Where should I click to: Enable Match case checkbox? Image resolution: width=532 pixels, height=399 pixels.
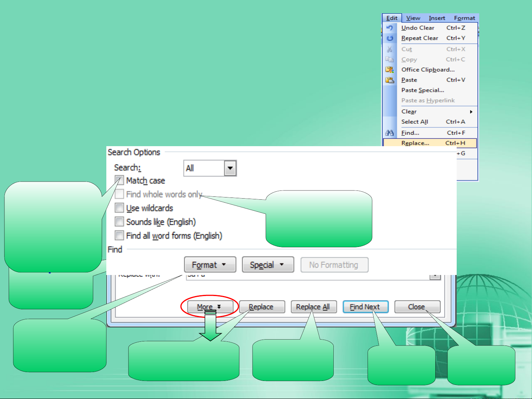tap(119, 180)
